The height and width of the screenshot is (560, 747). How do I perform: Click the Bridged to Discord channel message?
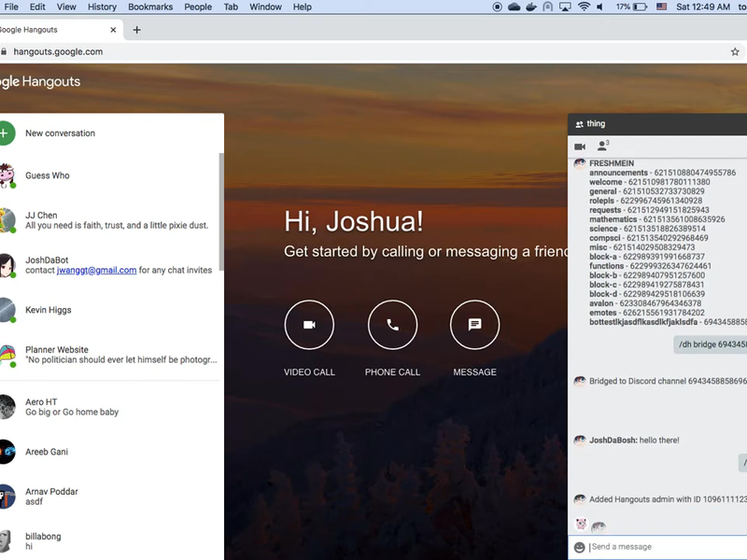[x=668, y=381]
